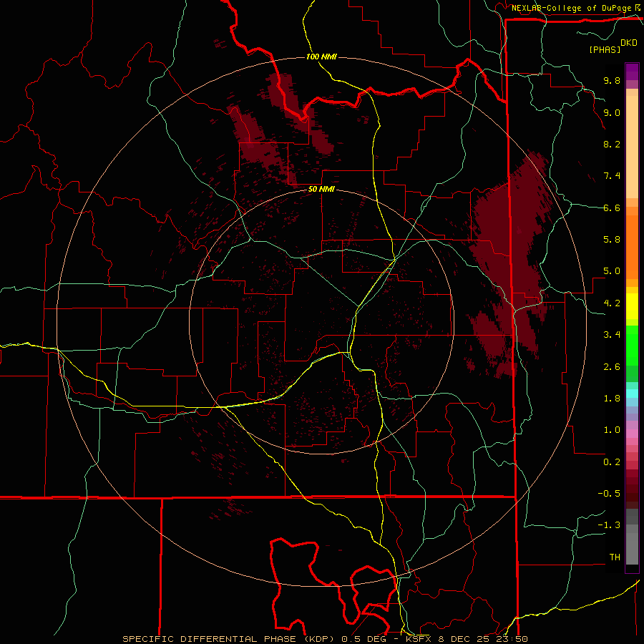
Task: Pick the cyan band near 1.8
Action: (632, 393)
